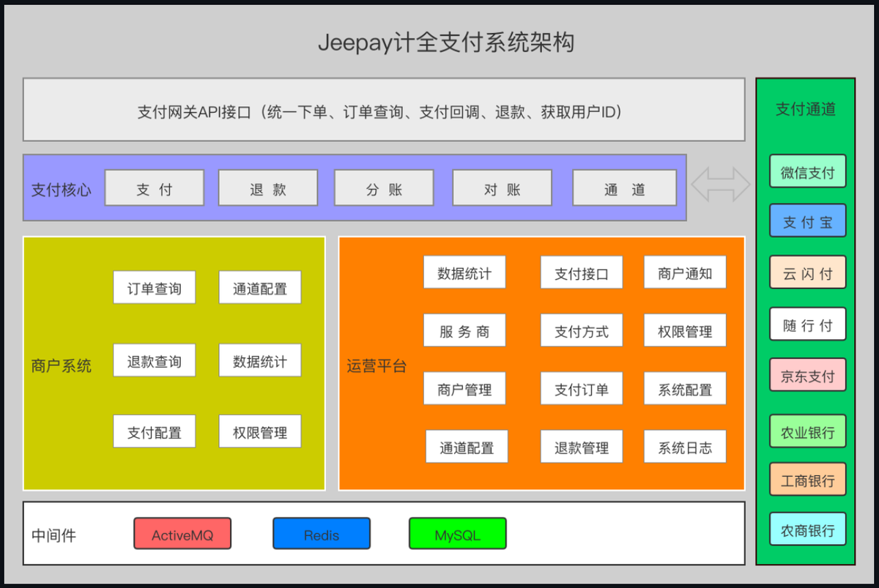The image size is (879, 588).
Task: Select the 微信支付 channel
Action: [807, 171]
